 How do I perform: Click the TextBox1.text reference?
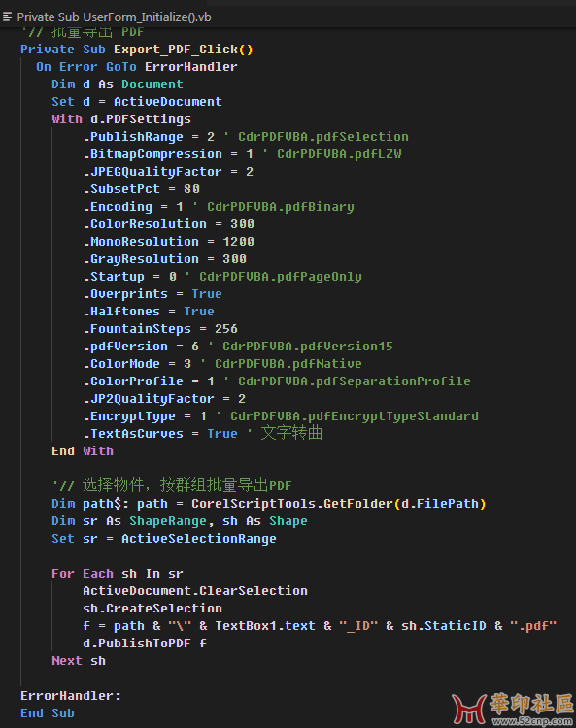pos(265,626)
